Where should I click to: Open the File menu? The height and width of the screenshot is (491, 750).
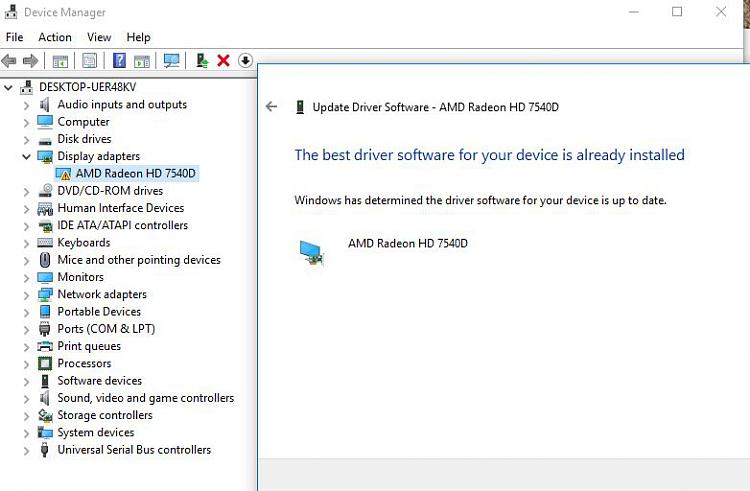[x=14, y=37]
